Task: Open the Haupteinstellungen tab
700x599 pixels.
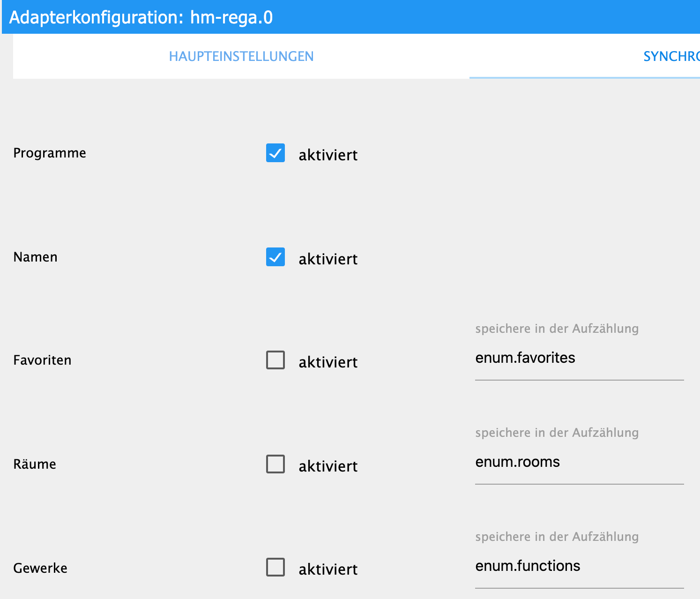Action: (241, 56)
